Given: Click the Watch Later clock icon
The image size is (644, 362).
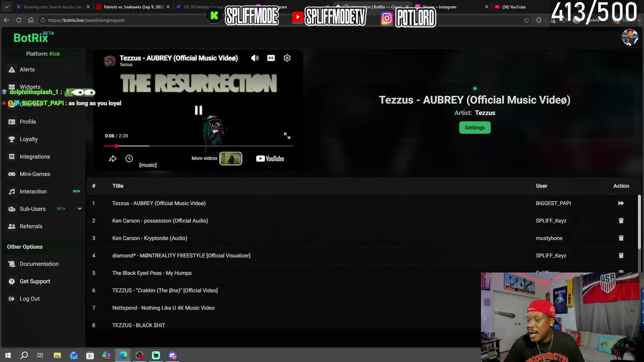Looking at the screenshot, I should 129,159.
